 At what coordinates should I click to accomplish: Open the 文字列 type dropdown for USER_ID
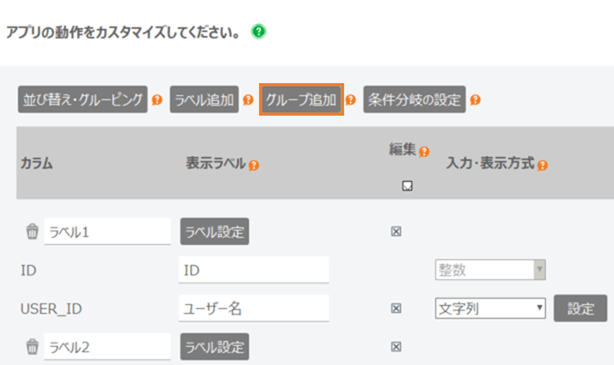490,308
